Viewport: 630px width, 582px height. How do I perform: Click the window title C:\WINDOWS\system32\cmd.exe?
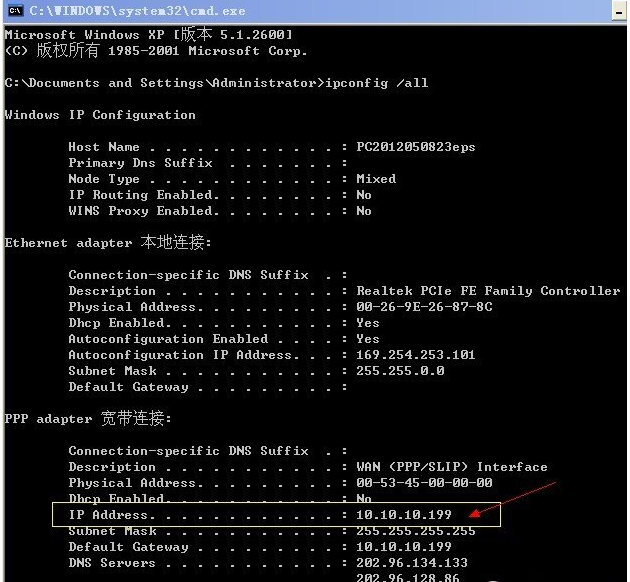coord(137,11)
